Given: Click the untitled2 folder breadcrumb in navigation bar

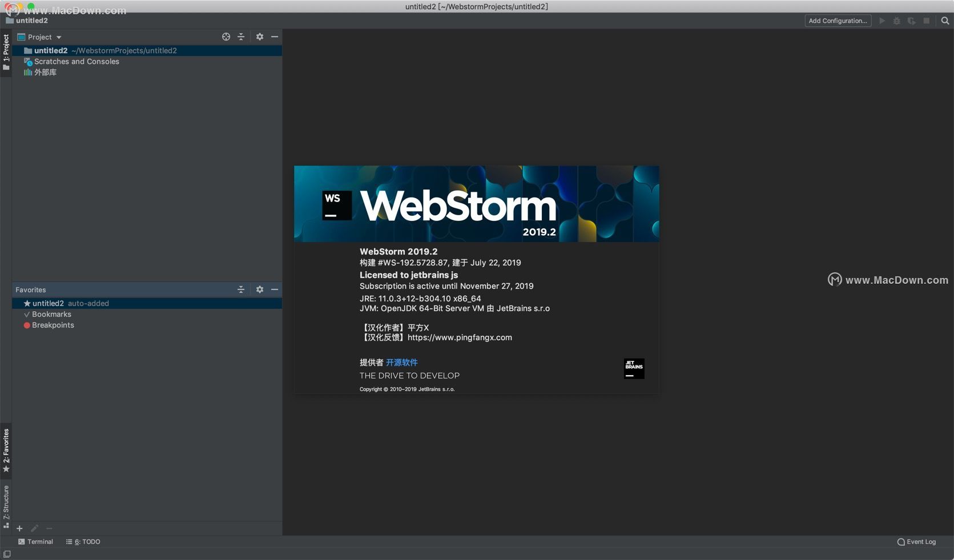Looking at the screenshot, I should pyautogui.click(x=27, y=21).
